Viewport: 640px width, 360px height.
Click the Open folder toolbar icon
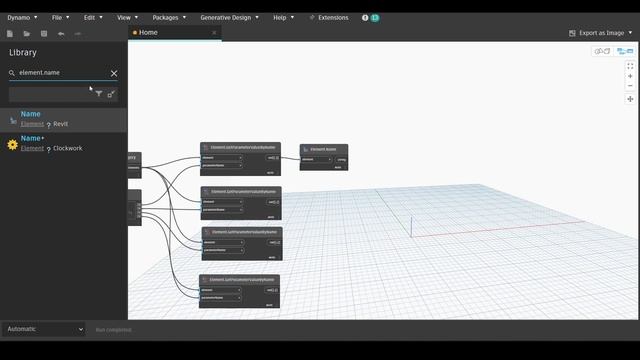(x=27, y=34)
